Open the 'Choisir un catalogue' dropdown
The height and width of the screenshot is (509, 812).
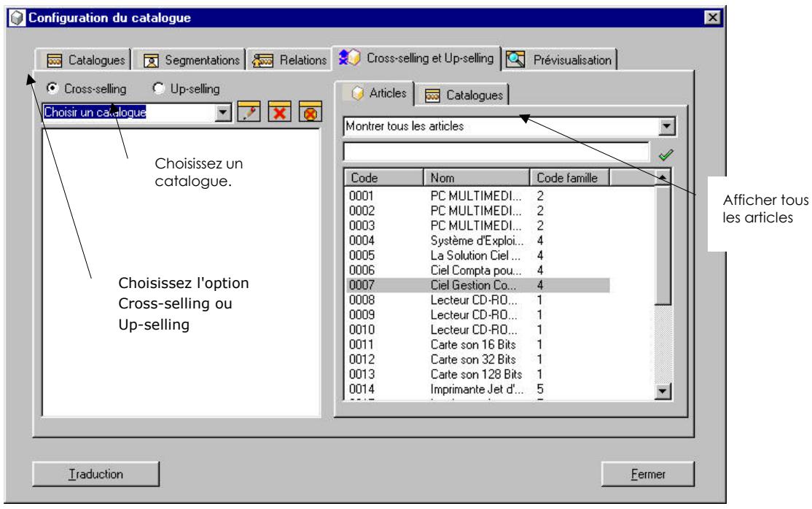223,112
